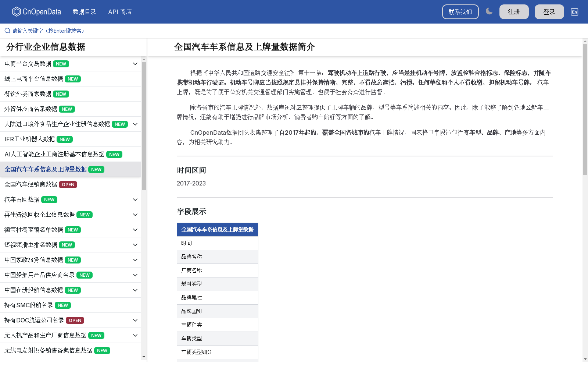
Task: Click the search magnifier icon
Action: [7, 31]
